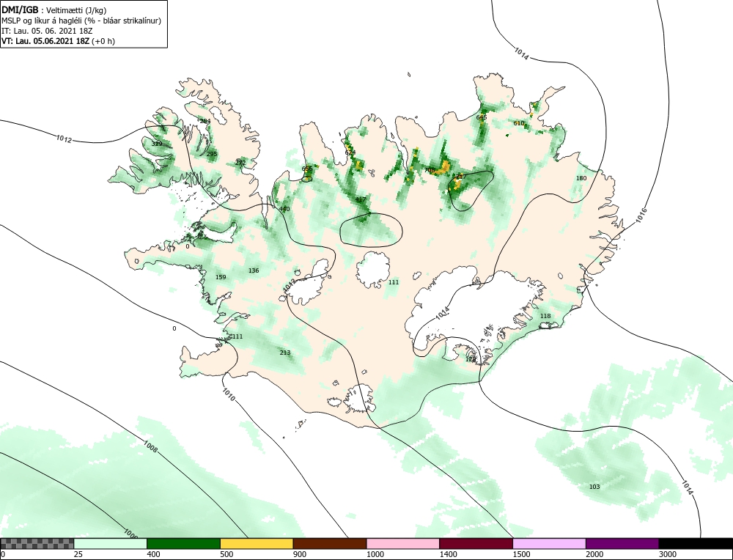Click the brown 900–1000 legend swatch
Screen dimensions: 733x560
point(330,544)
